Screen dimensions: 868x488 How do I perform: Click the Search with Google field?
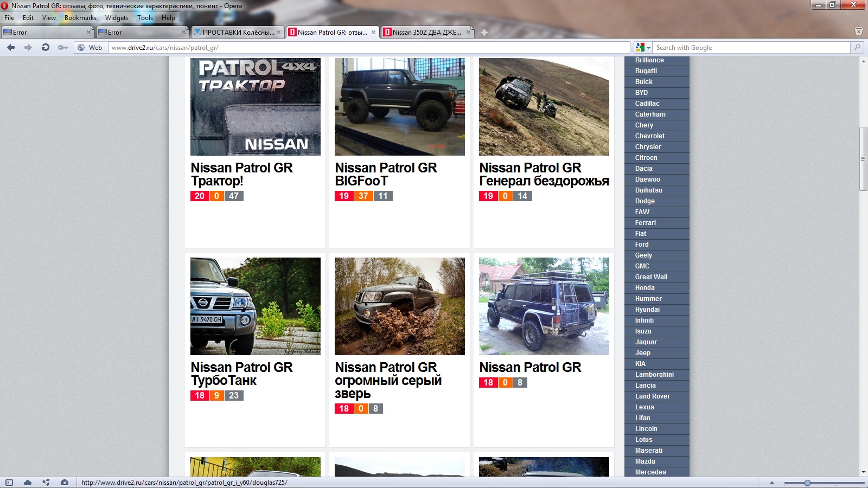[x=752, y=48]
